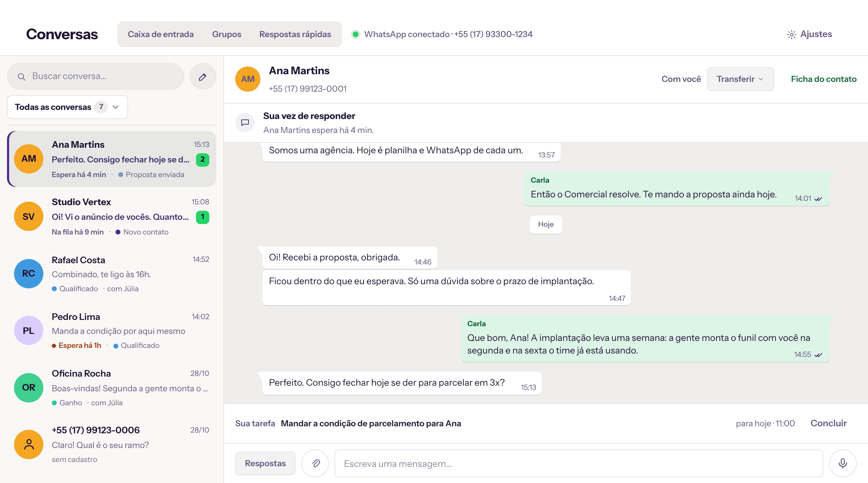Click the paperclip attachment icon
This screenshot has width=868, height=483.
click(x=315, y=463)
